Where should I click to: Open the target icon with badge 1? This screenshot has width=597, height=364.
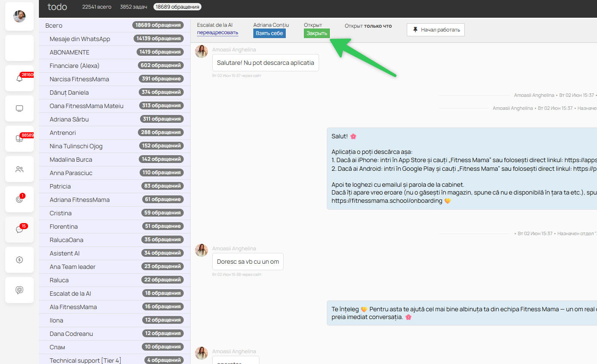tap(19, 199)
